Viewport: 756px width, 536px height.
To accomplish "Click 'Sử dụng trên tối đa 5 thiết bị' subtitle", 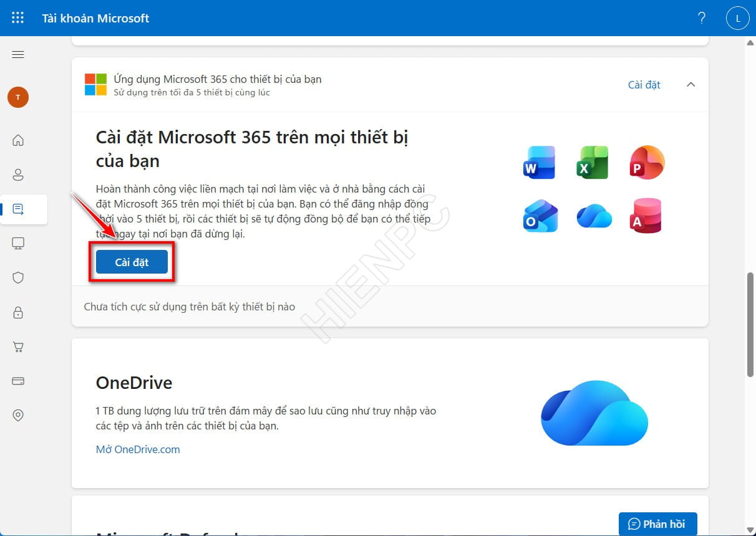I will click(x=192, y=92).
